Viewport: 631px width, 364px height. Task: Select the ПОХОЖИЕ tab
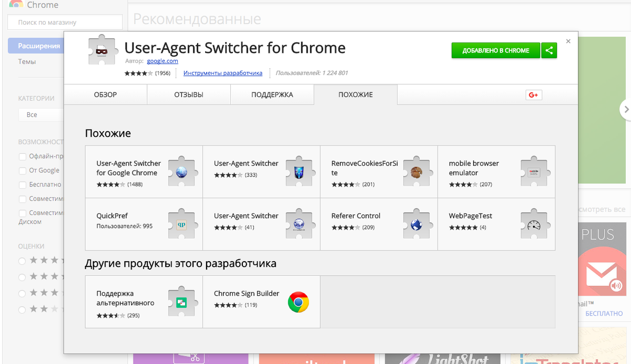click(355, 95)
